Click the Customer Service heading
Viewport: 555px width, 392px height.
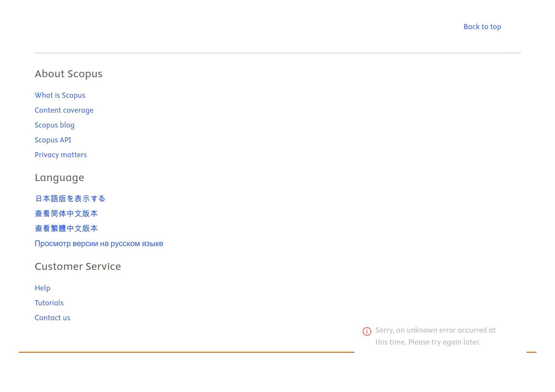tap(78, 266)
